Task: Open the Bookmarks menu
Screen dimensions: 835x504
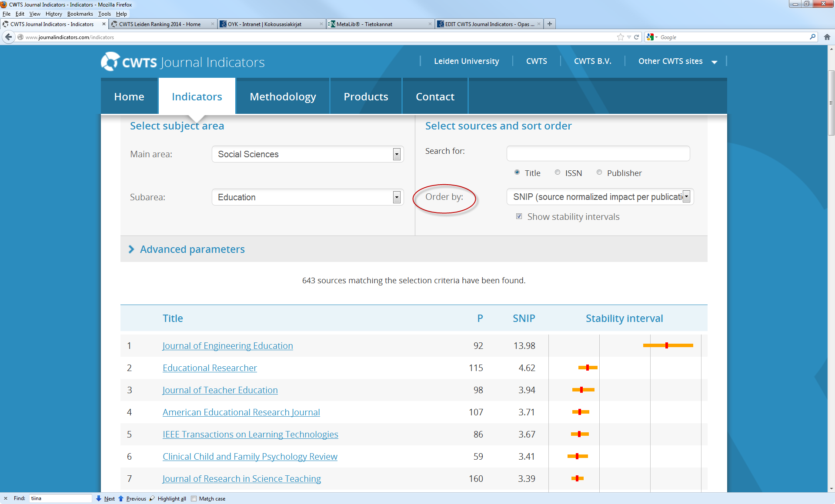Action: (x=80, y=14)
